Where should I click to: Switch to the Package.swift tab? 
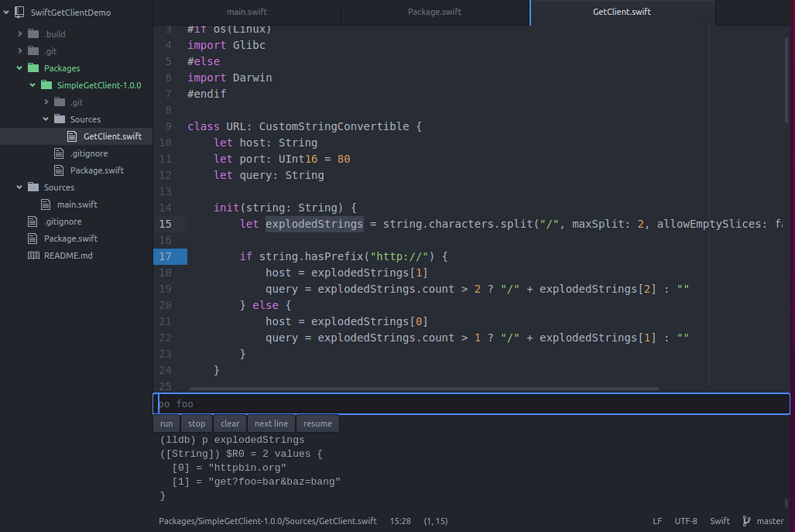434,12
